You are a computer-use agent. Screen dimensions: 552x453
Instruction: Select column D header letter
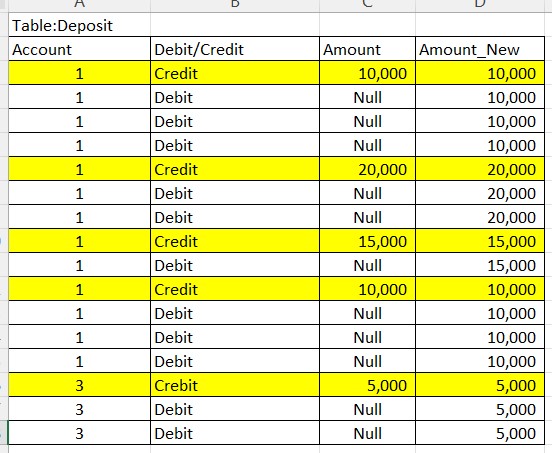coord(480,5)
